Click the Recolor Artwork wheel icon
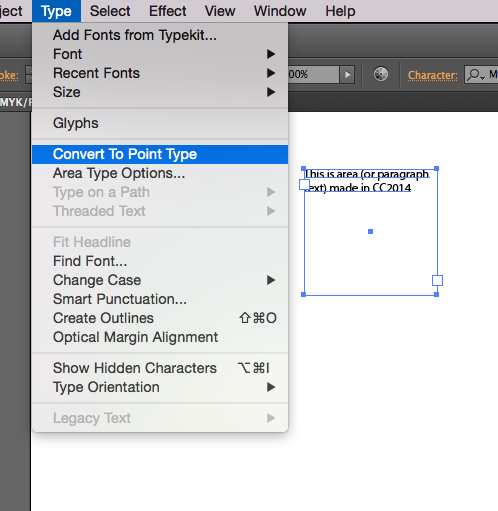Viewport: 498px width, 511px height. coord(381,74)
